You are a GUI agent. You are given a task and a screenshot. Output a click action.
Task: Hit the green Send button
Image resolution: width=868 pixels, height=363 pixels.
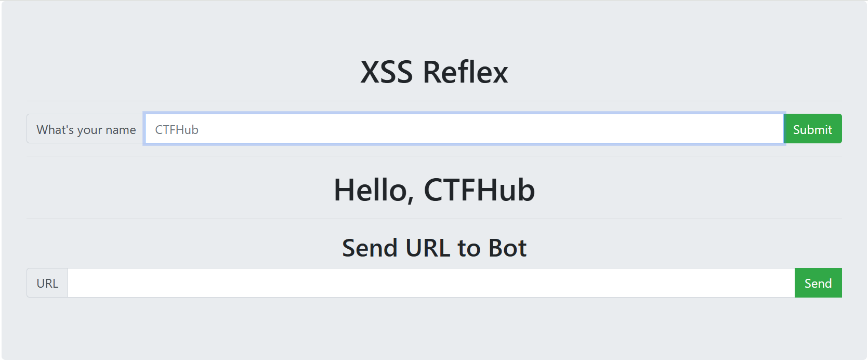tap(818, 283)
